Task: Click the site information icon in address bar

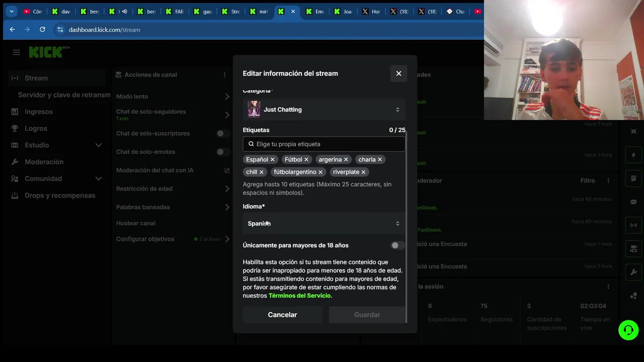Action: (60, 30)
